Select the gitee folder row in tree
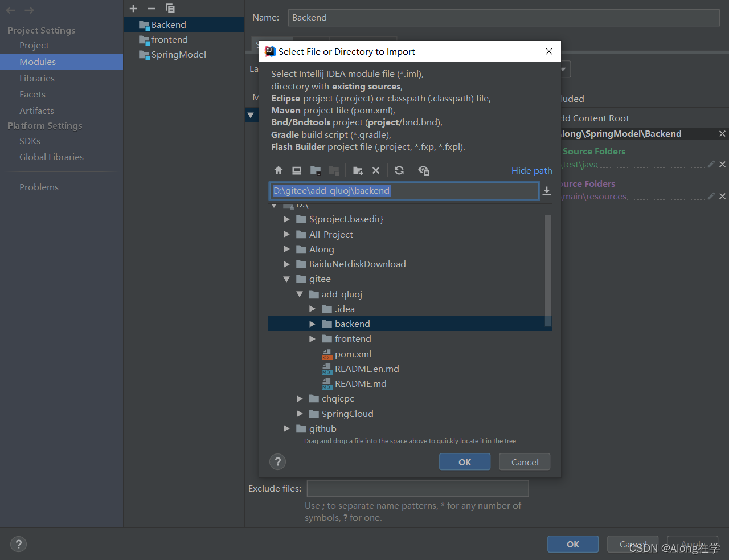729x560 pixels. pos(410,279)
